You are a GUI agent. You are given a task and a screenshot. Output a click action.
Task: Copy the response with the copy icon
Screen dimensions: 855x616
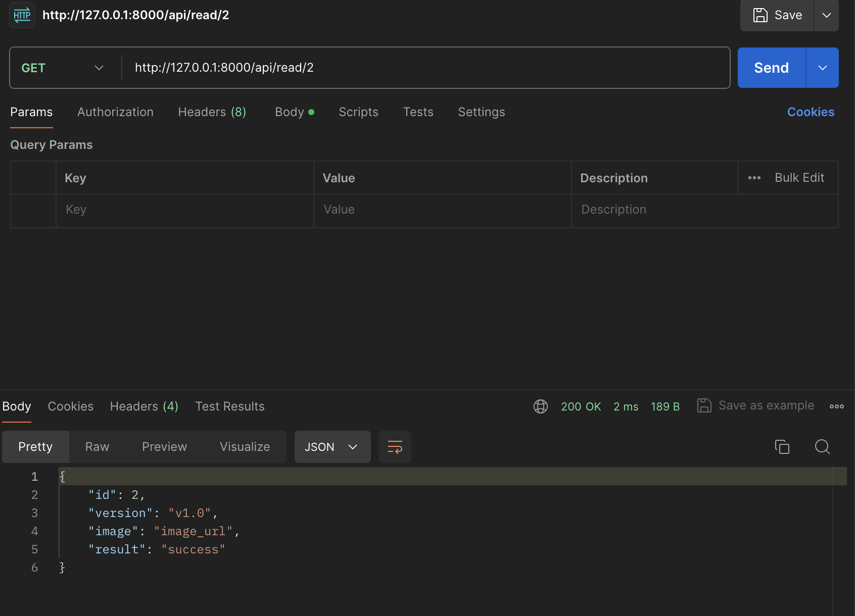pyautogui.click(x=782, y=447)
